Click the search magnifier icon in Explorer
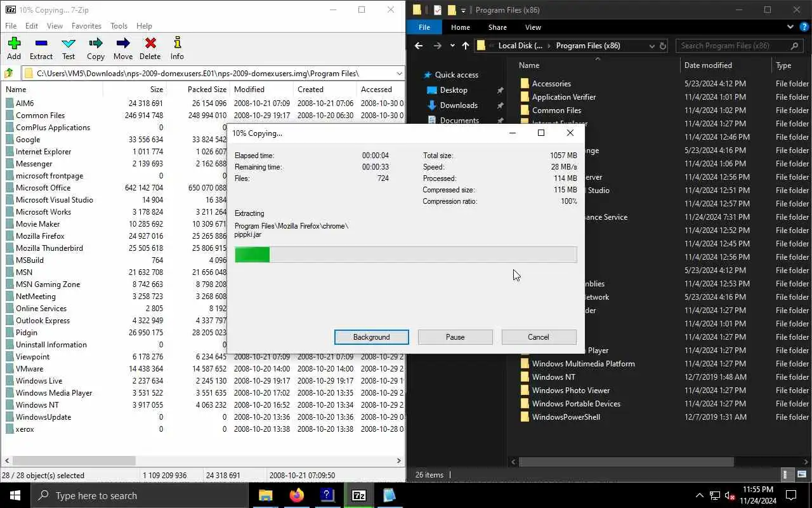Image resolution: width=812 pixels, height=508 pixels. 794,46
